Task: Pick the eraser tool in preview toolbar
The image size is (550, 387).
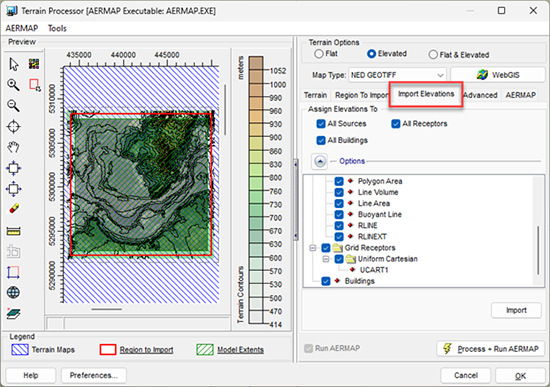Action: [14, 209]
